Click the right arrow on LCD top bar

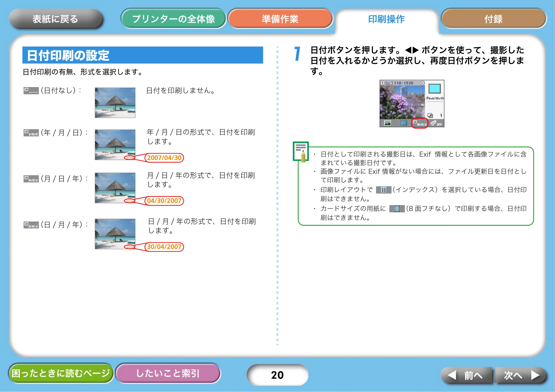click(422, 83)
